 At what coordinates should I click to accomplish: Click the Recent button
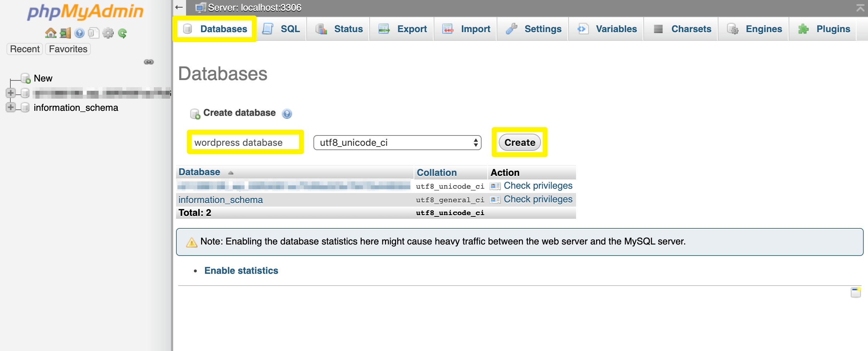click(25, 49)
